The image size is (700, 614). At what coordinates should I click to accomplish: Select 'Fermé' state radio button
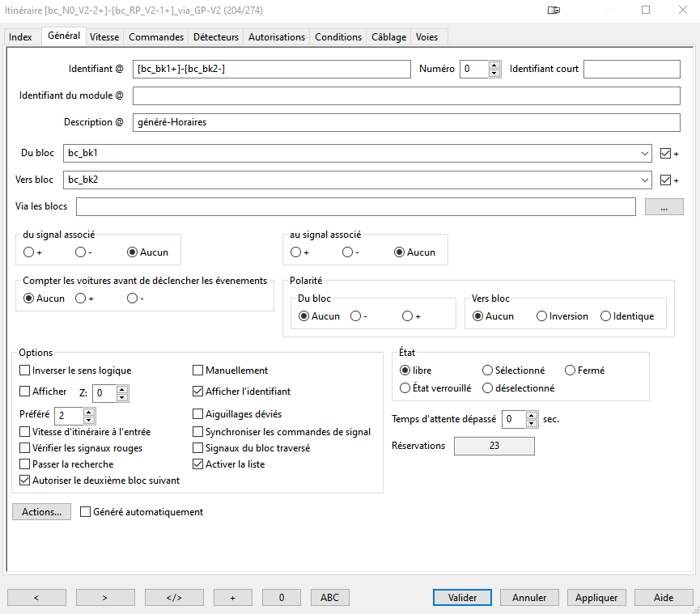pos(571,371)
